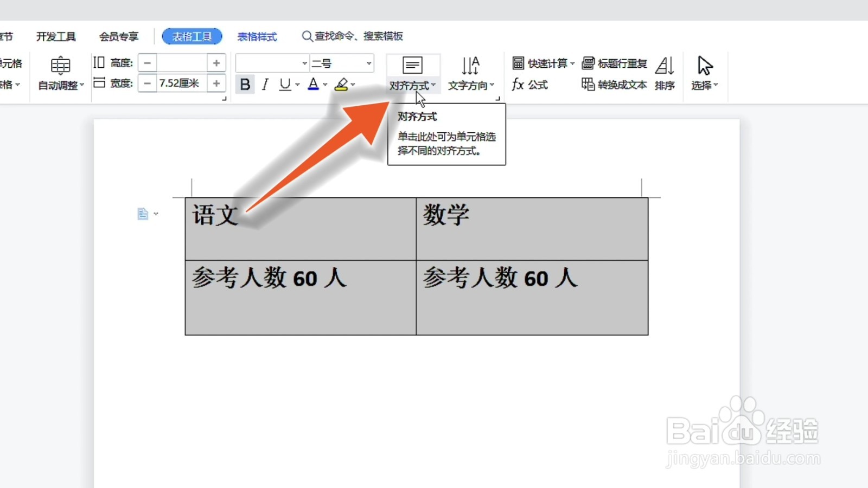Open the alignment group dialog launcher

coord(497,99)
